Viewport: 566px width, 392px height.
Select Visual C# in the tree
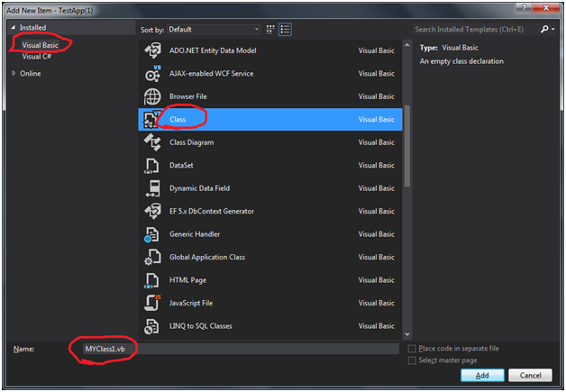37,57
